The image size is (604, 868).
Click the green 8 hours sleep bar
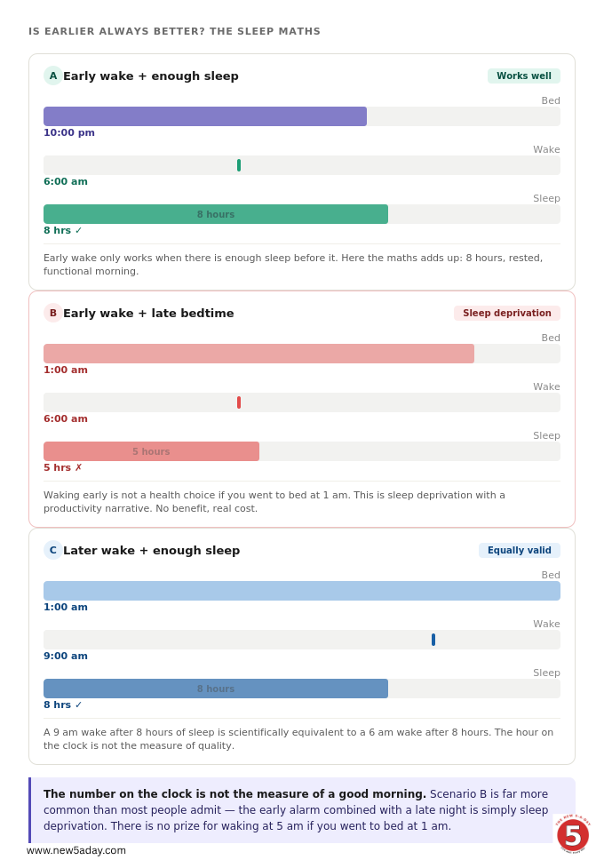click(x=216, y=214)
